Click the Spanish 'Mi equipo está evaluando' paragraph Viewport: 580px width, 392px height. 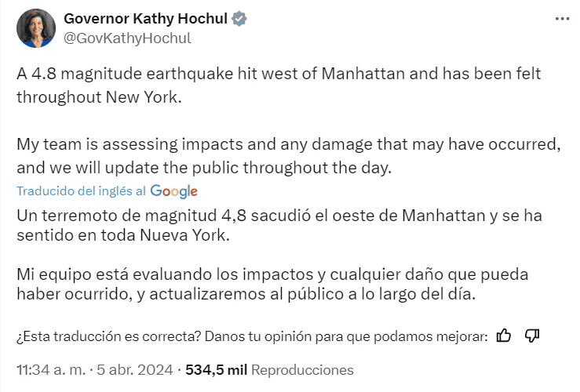tap(276, 285)
